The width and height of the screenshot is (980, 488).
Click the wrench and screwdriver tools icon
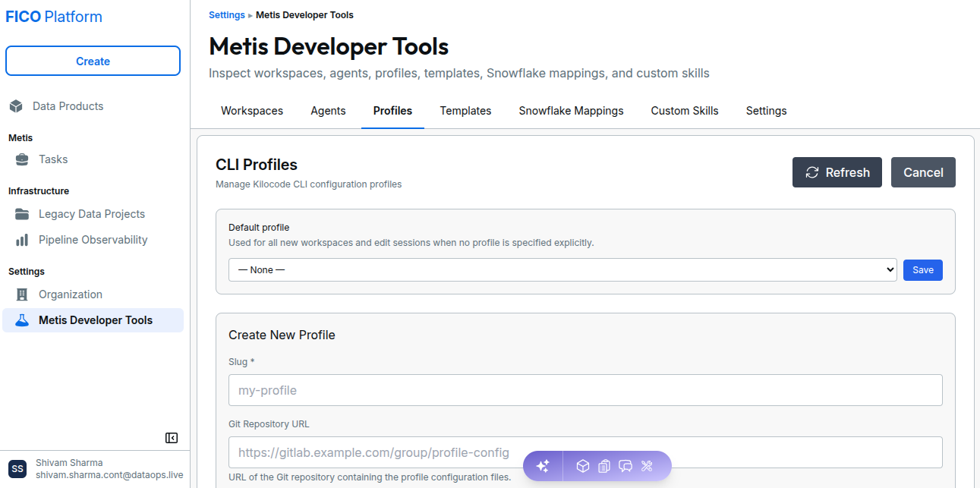pos(648,466)
